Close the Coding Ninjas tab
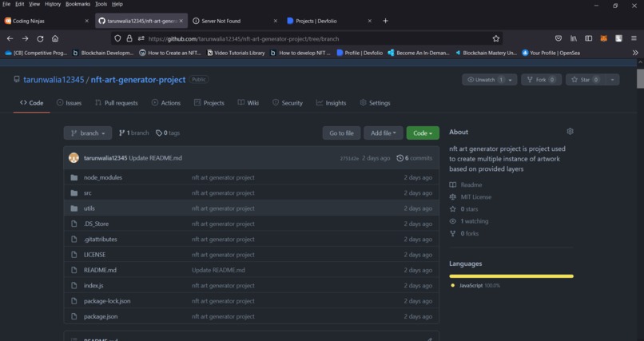Image resolution: width=644 pixels, height=341 pixels. click(86, 21)
